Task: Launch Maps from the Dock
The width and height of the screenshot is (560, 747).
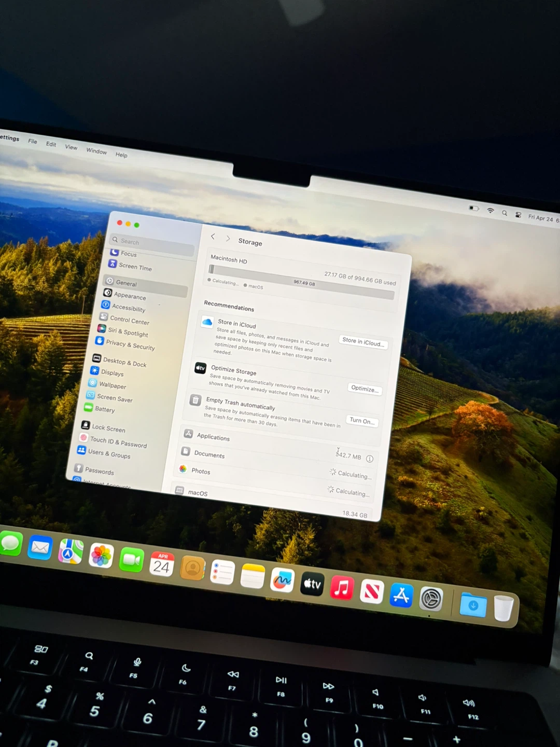Action: (x=71, y=551)
